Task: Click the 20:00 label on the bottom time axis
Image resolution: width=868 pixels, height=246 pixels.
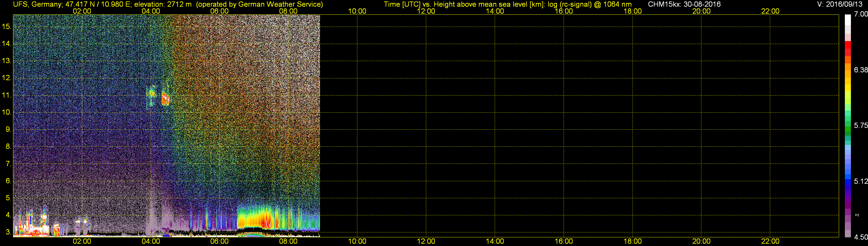Action: [x=701, y=241]
